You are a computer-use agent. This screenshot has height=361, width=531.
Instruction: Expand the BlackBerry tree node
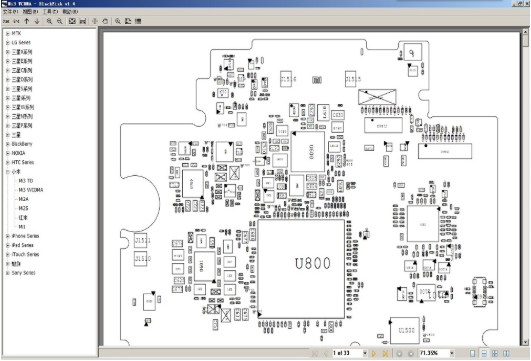[x=7, y=144]
